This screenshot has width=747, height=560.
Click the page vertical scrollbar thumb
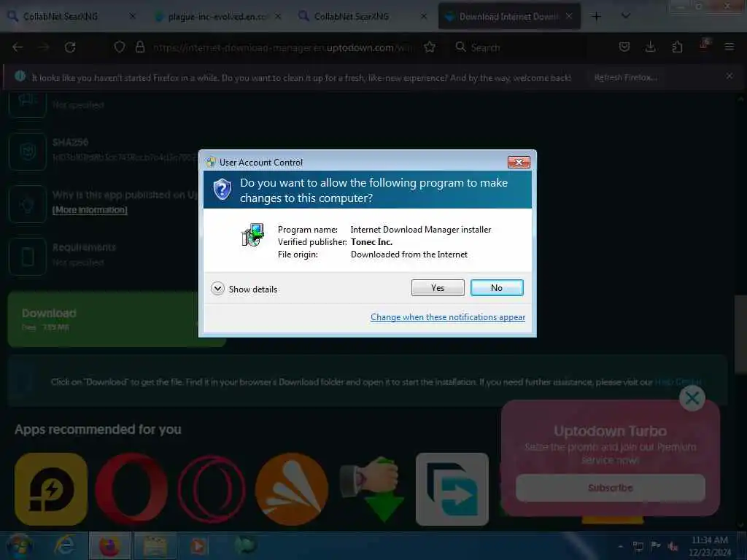pyautogui.click(x=740, y=334)
